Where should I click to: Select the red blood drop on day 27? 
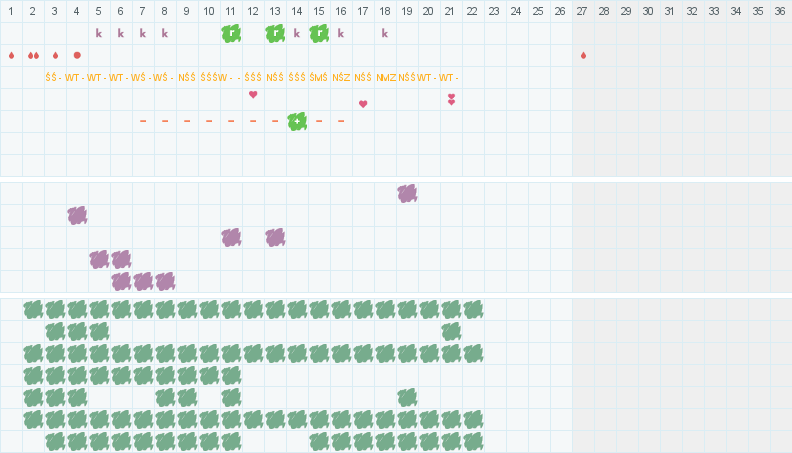click(x=583, y=55)
